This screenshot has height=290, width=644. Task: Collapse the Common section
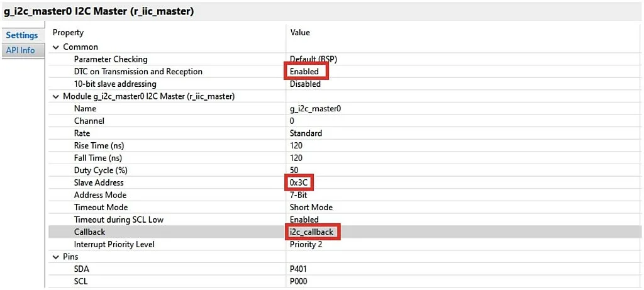point(56,47)
